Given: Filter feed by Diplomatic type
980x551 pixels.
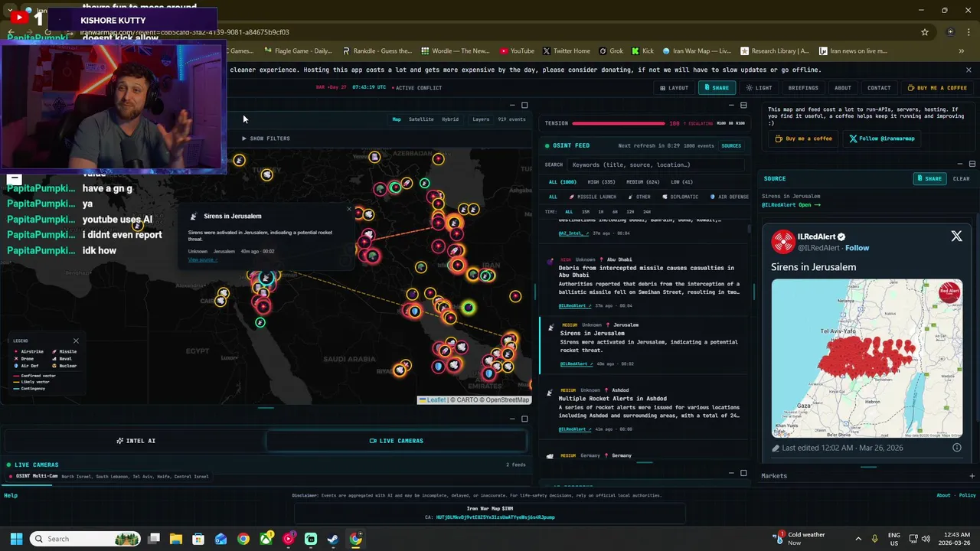Looking at the screenshot, I should (680, 197).
